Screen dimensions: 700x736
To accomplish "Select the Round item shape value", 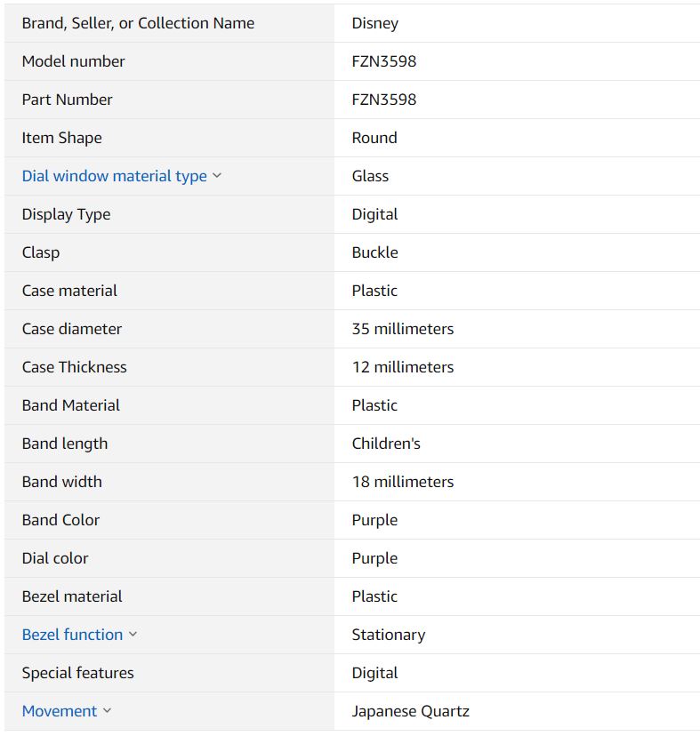I will [x=374, y=138].
